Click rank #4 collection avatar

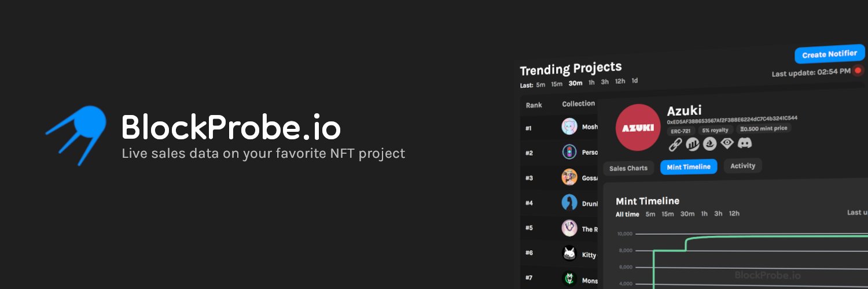(569, 202)
